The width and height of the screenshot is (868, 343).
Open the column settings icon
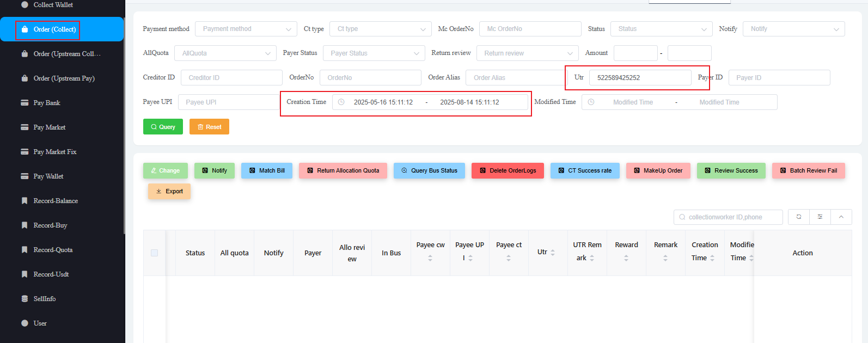click(820, 217)
